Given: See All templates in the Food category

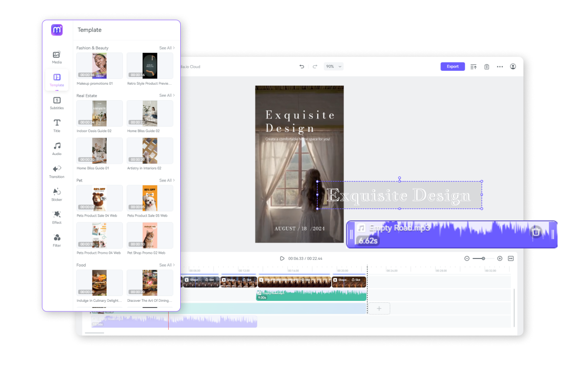Looking at the screenshot, I should tap(166, 265).
